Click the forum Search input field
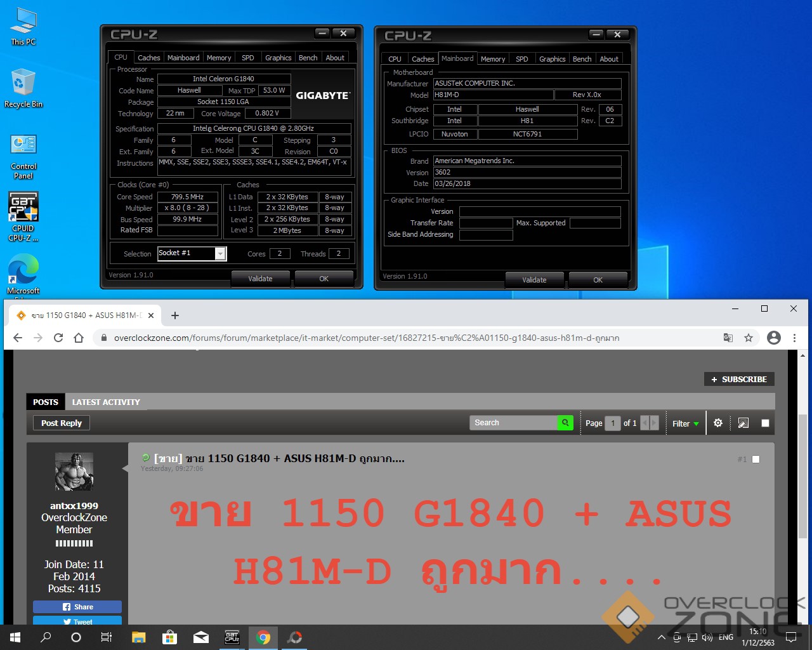This screenshot has height=650, width=812. [x=514, y=423]
